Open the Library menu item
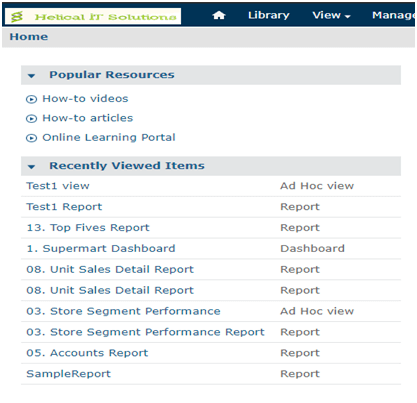The width and height of the screenshot is (417, 403). coord(269,15)
